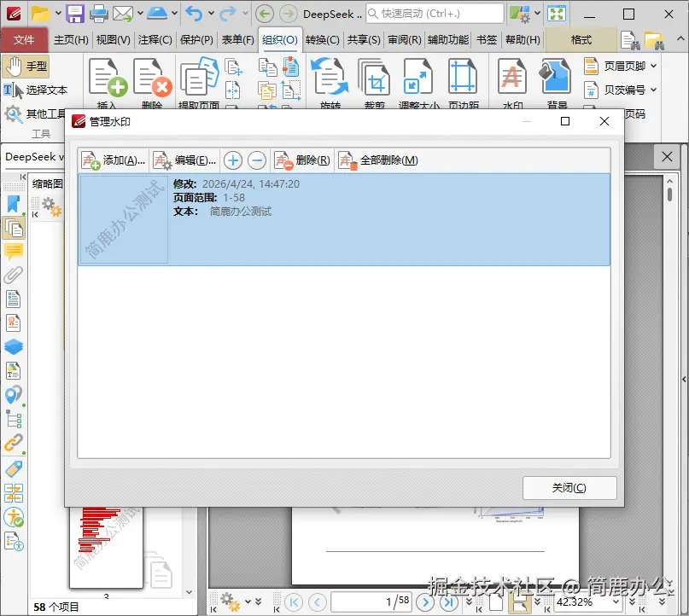Switch to the 主页(H) ribbon tab
This screenshot has height=616, width=689.
[x=71, y=40]
